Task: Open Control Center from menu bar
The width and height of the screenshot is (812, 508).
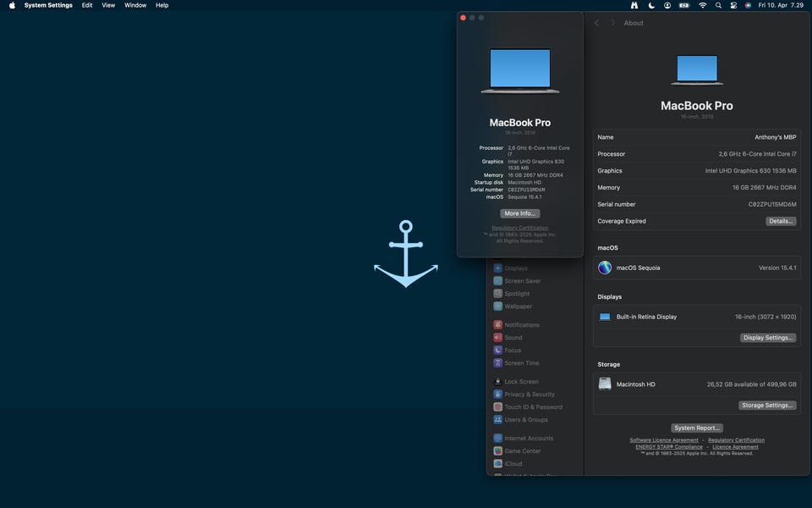Action: coord(732,5)
